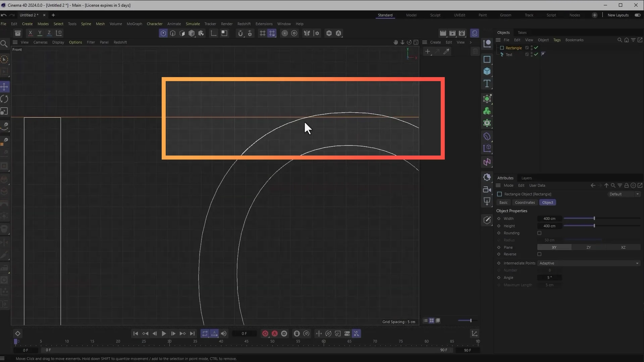Switch to the Takes tab
Image resolution: width=644 pixels, height=362 pixels.
click(x=522, y=33)
